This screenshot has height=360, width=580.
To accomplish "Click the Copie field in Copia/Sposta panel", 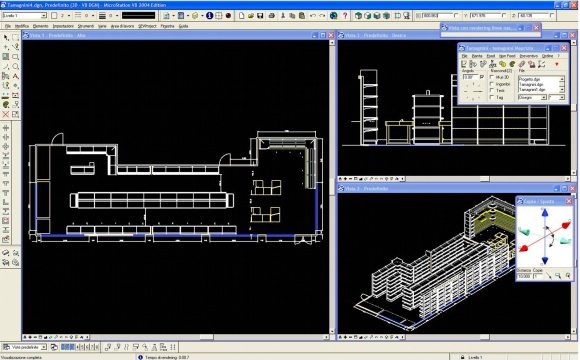I will 538,276.
